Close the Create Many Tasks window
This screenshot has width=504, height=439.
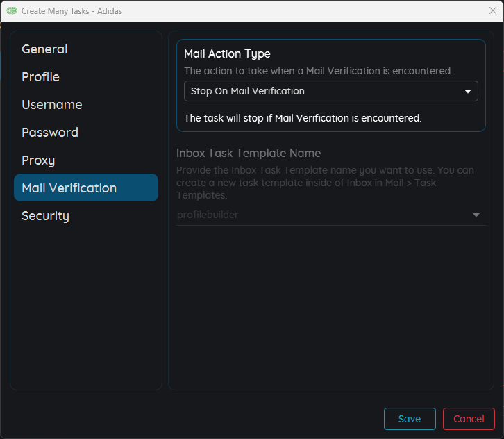click(x=492, y=11)
